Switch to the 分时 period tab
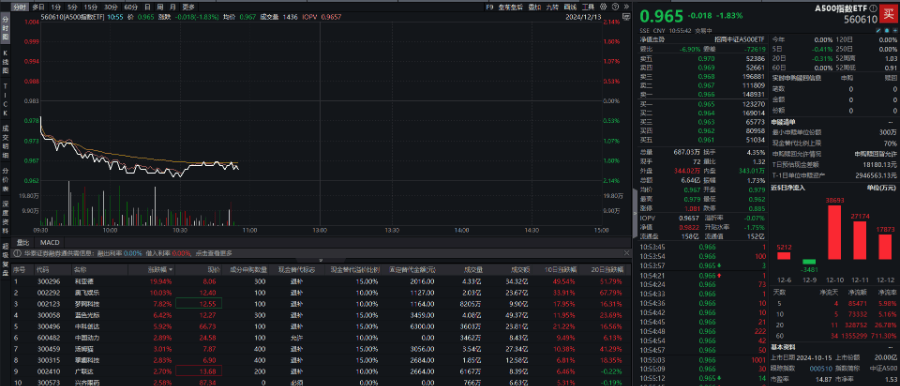The height and width of the screenshot is (386, 900). (20, 7)
